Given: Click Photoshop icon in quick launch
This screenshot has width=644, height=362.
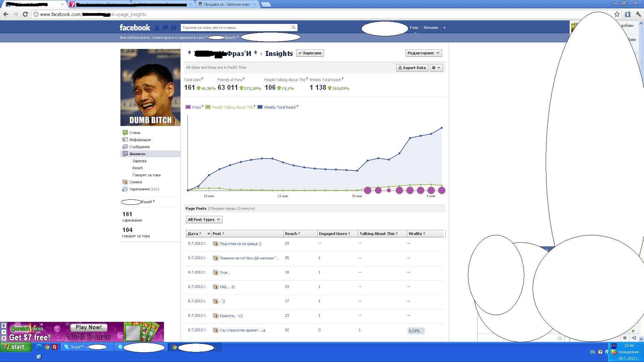Looking at the screenshot, I should [x=39, y=347].
